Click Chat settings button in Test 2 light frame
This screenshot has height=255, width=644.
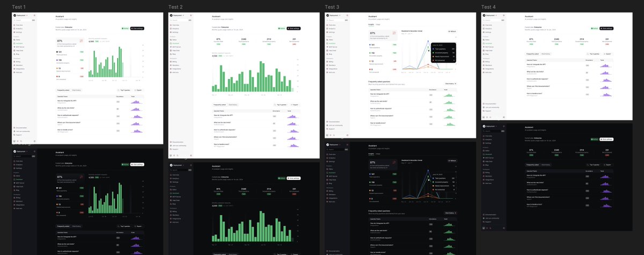point(294,28)
